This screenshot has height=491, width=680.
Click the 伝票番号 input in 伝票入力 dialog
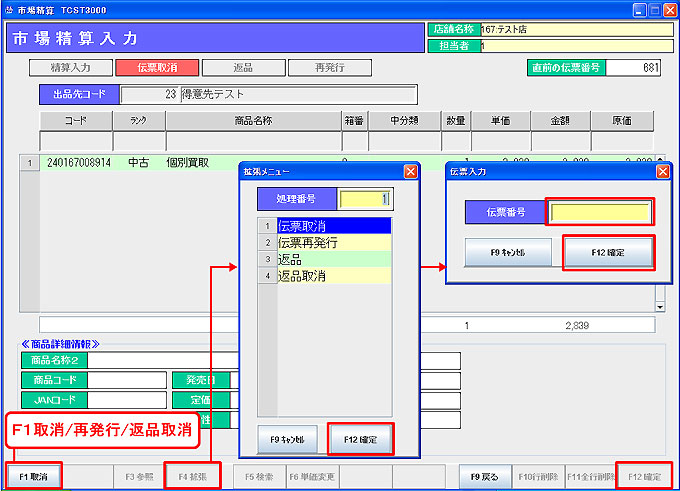click(x=600, y=212)
